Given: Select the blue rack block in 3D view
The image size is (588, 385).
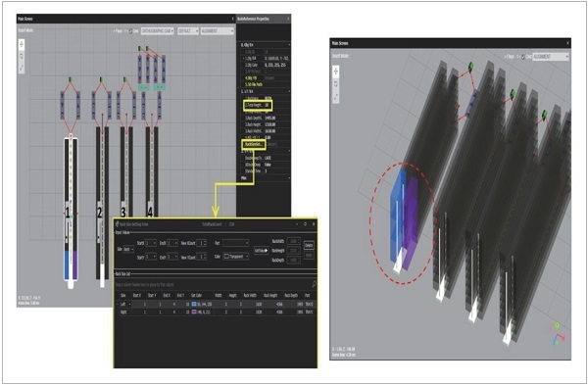Looking at the screenshot, I should click(x=398, y=216).
